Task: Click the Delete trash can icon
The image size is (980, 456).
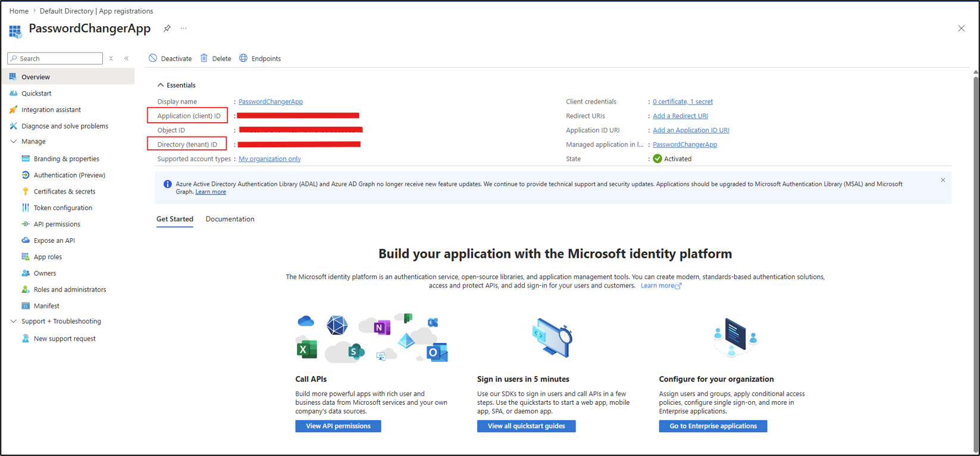Action: click(204, 58)
